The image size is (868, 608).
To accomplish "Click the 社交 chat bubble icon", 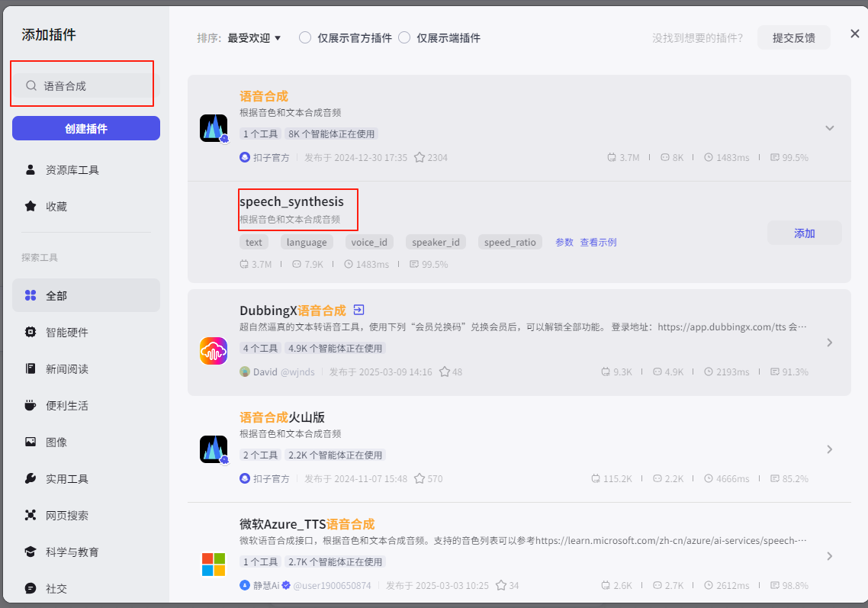I will (31, 587).
